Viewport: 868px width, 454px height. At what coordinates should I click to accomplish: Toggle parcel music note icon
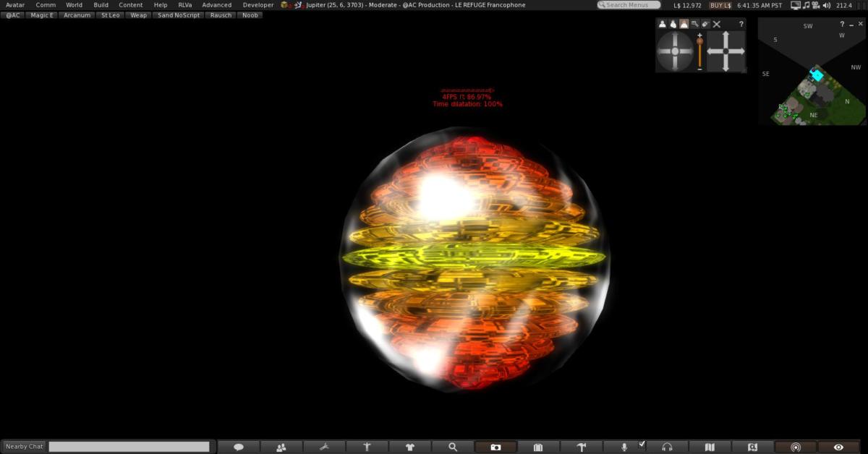[x=806, y=5]
